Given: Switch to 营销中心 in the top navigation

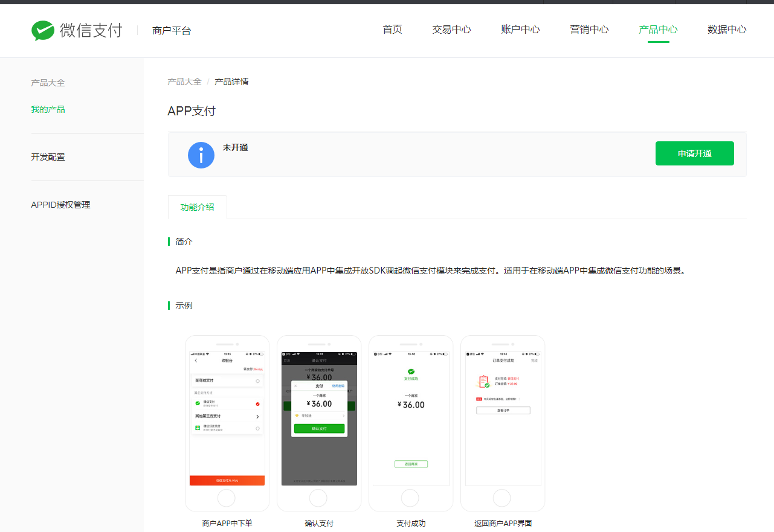Looking at the screenshot, I should (589, 30).
